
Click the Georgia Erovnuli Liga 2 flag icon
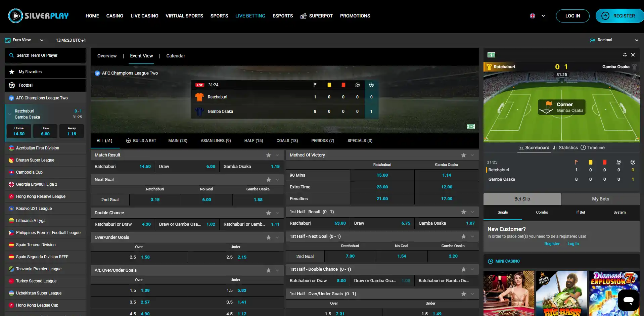(x=11, y=184)
